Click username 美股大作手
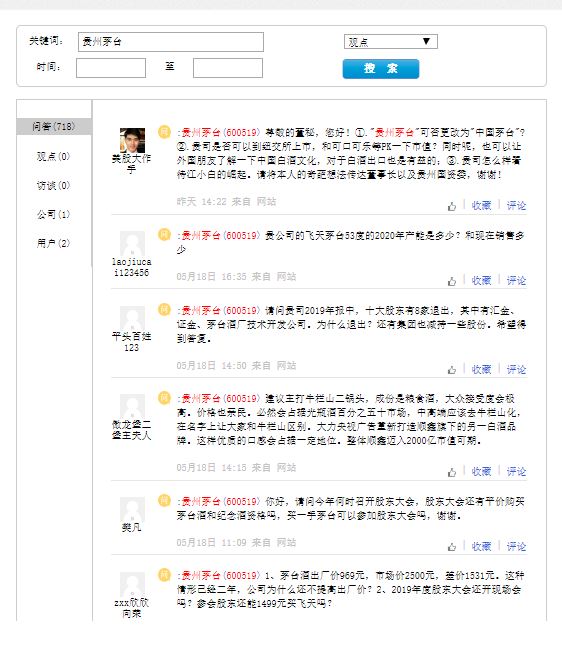Screen dimensions: 562x652 coord(131,164)
